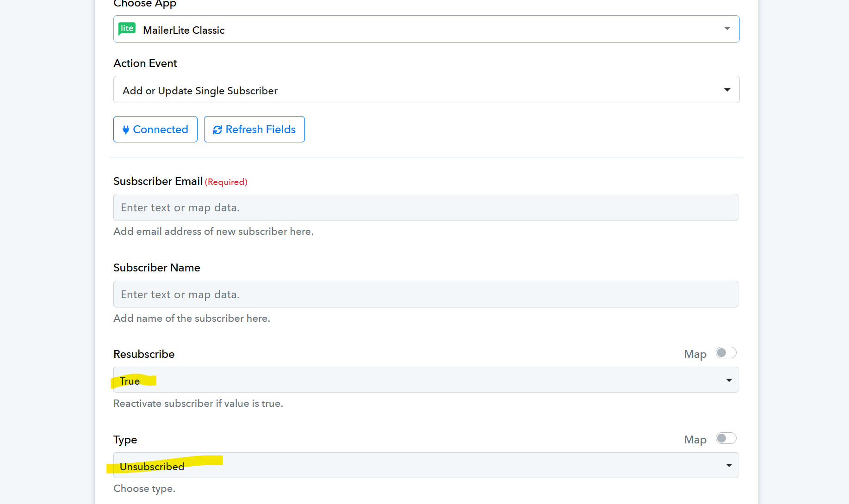This screenshot has height=504, width=849.
Task: Click the 'Reactivate subscriber if value is true.' hint
Action: coord(198,403)
